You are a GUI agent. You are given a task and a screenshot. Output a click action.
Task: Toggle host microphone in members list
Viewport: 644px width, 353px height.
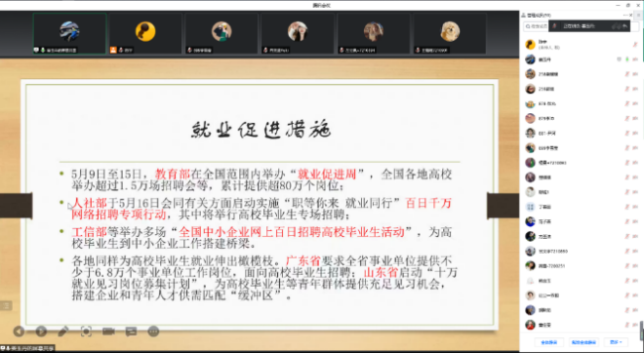point(635,44)
